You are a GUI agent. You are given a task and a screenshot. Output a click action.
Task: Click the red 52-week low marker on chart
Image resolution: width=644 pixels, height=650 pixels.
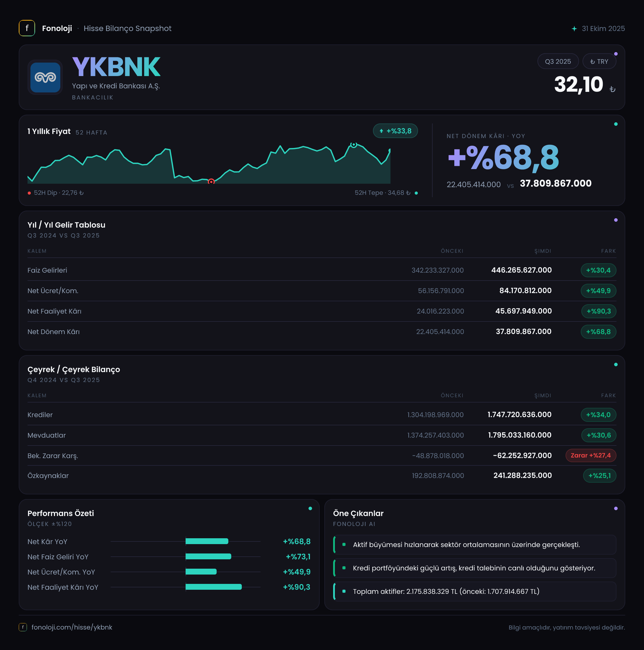pos(211,182)
